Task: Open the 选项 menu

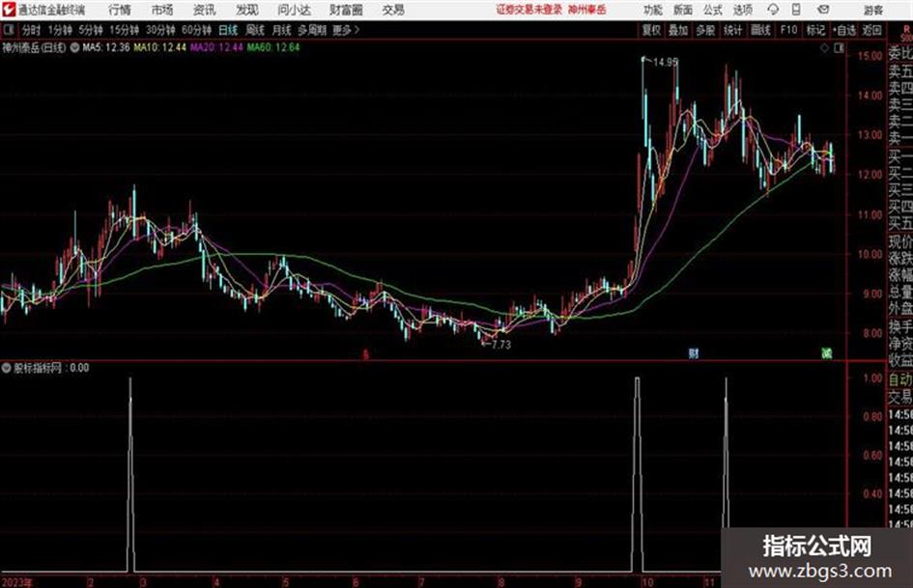Action: click(x=743, y=10)
